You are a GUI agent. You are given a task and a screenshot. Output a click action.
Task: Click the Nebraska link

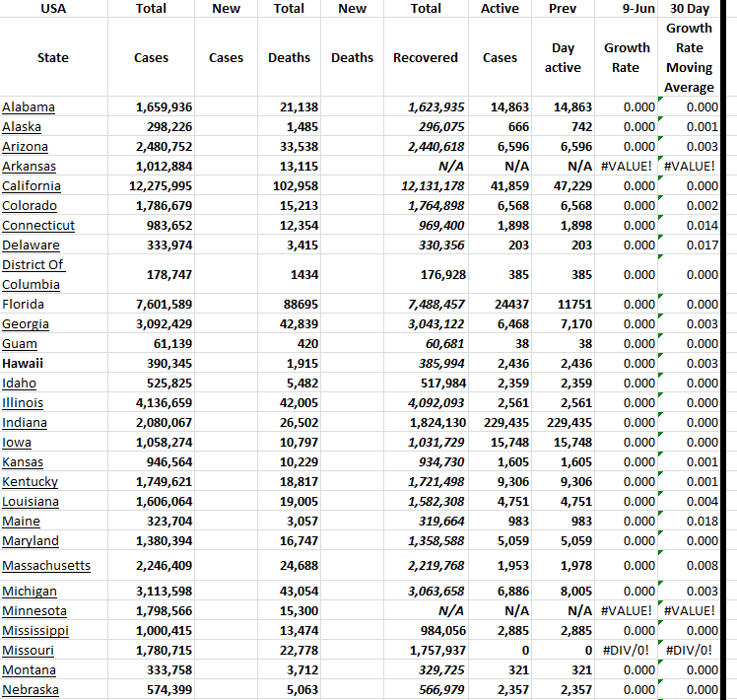tap(31, 689)
